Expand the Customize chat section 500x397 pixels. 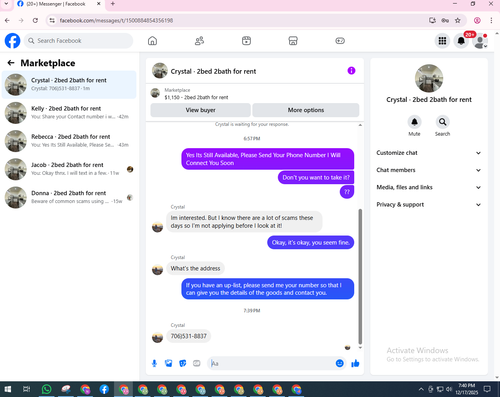click(429, 153)
